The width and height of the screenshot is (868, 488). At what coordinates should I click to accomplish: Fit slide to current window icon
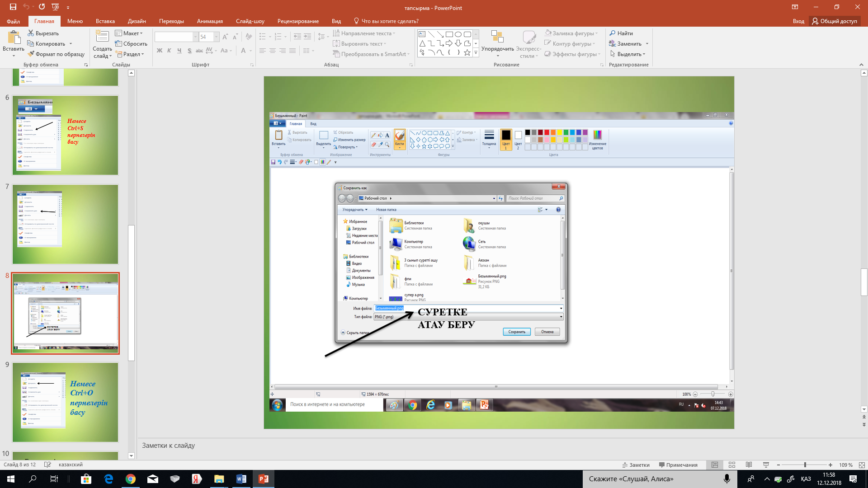[x=861, y=465]
